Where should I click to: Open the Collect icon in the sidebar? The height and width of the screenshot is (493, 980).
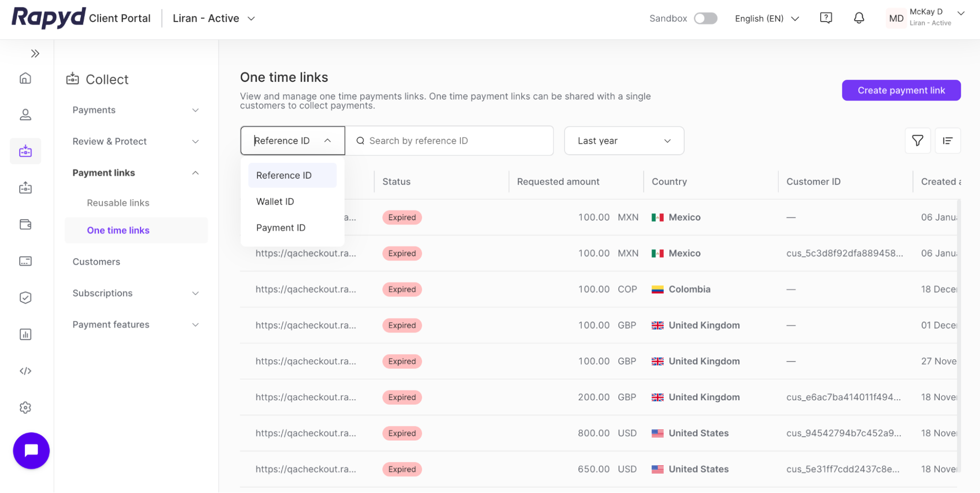[x=25, y=151]
